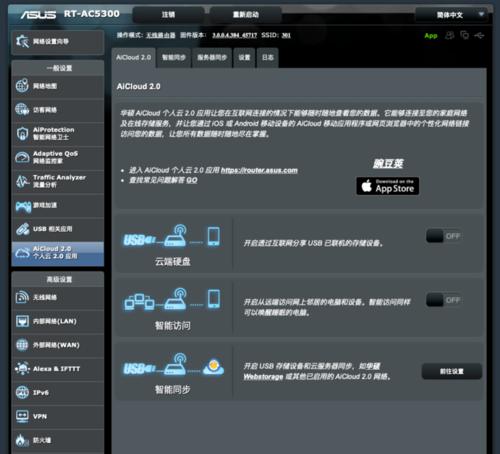
Task: Open 游戏加速 gamepad icon in sidebar
Action: tap(22, 206)
